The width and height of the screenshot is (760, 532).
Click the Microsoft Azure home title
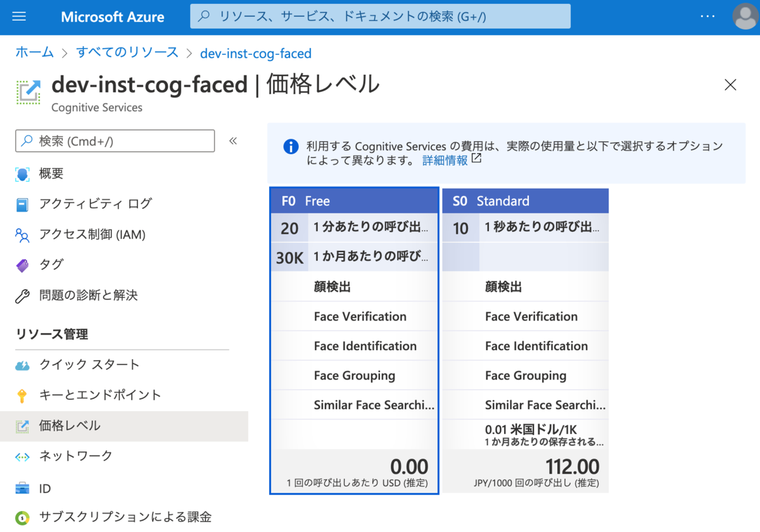tap(113, 17)
